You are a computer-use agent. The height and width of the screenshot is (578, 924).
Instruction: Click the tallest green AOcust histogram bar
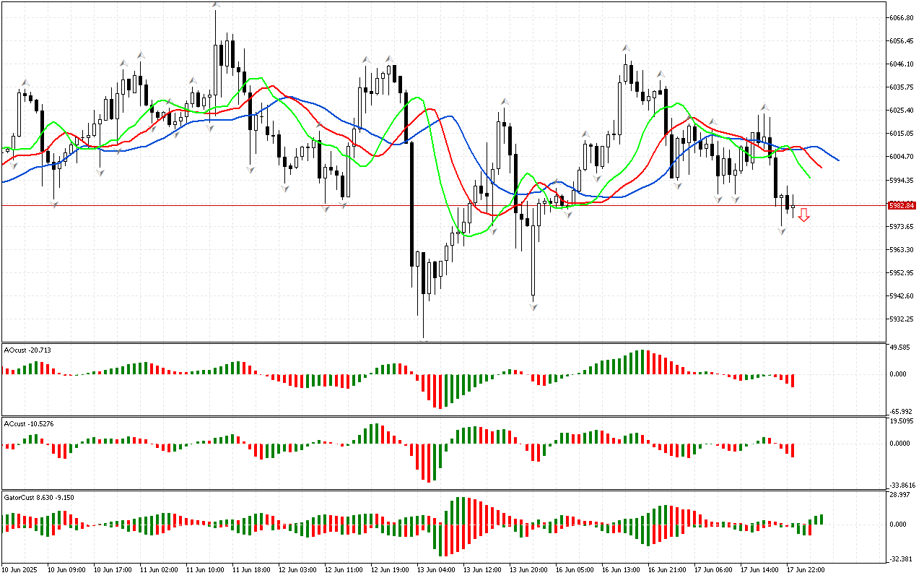(640, 362)
